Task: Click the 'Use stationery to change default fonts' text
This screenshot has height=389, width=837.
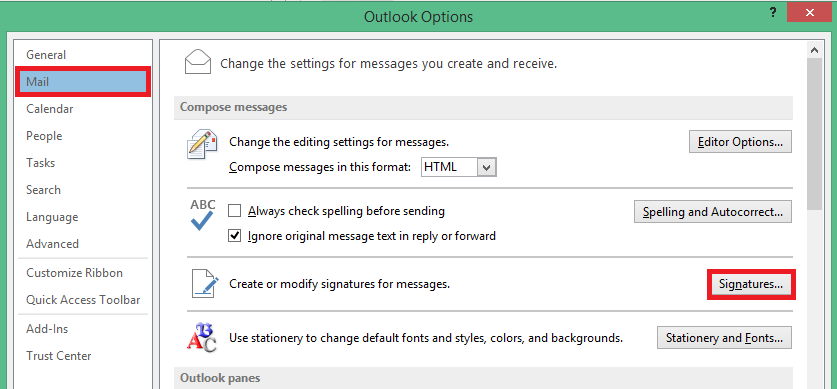Action: click(x=426, y=338)
